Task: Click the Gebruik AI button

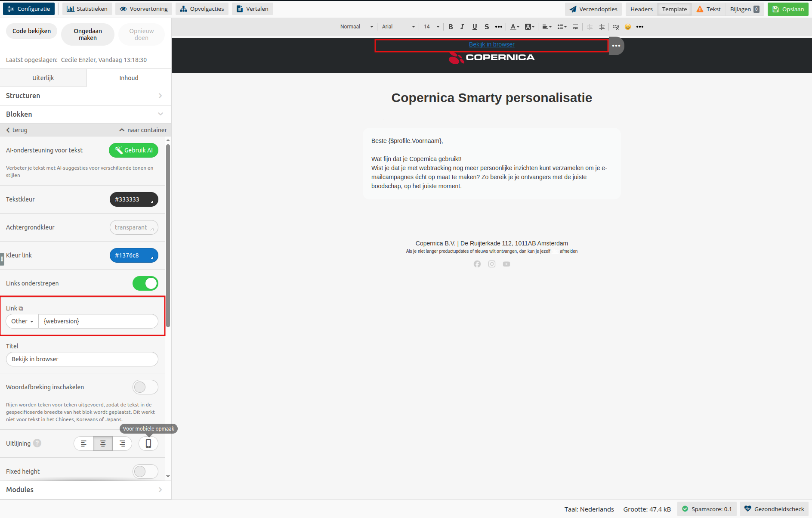Action: (134, 150)
